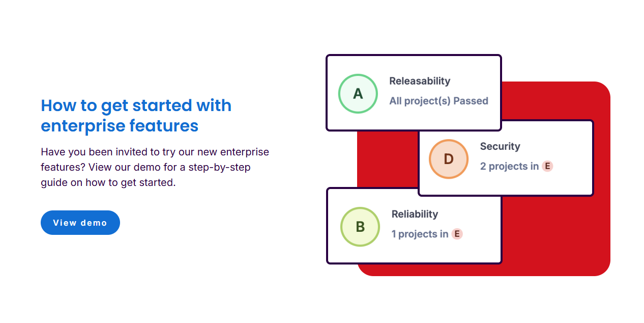The width and height of the screenshot is (644, 323).
Task: Click "2 projects in" text
Action: coord(509,166)
